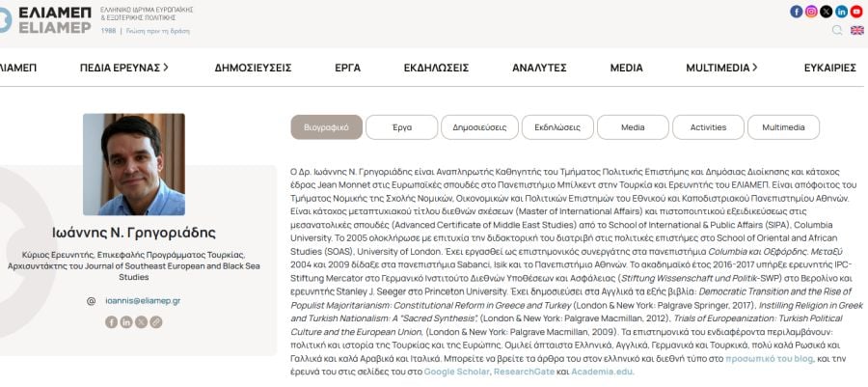This screenshot has width=868, height=387.
Task: Open ELIAMEP's Facebook page from the header
Action: [x=796, y=12]
